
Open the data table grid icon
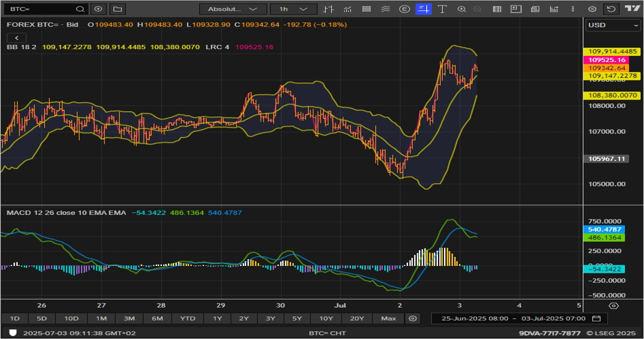[x=497, y=9]
